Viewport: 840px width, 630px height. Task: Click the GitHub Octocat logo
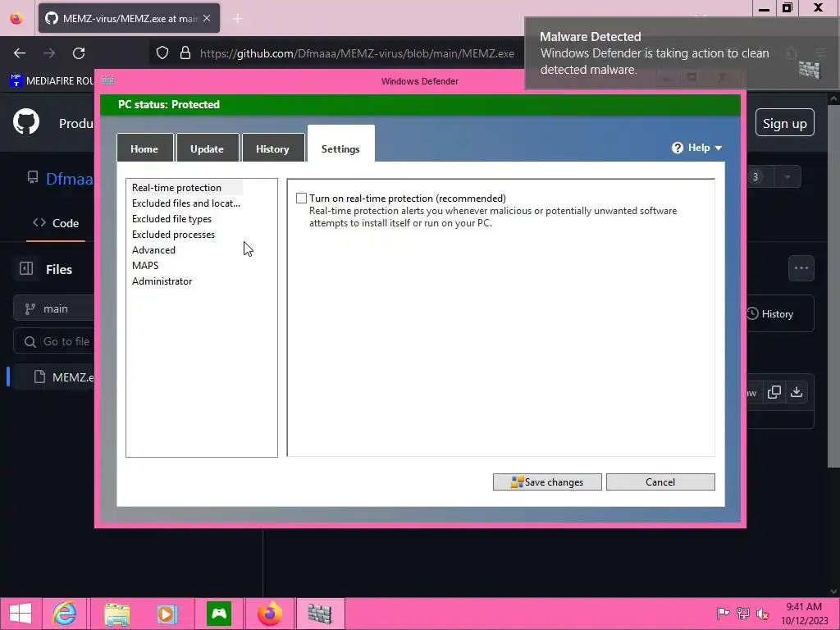point(26,122)
